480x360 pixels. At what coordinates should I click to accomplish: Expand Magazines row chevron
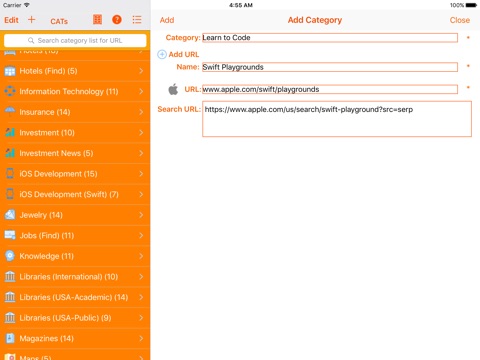pyautogui.click(x=141, y=338)
